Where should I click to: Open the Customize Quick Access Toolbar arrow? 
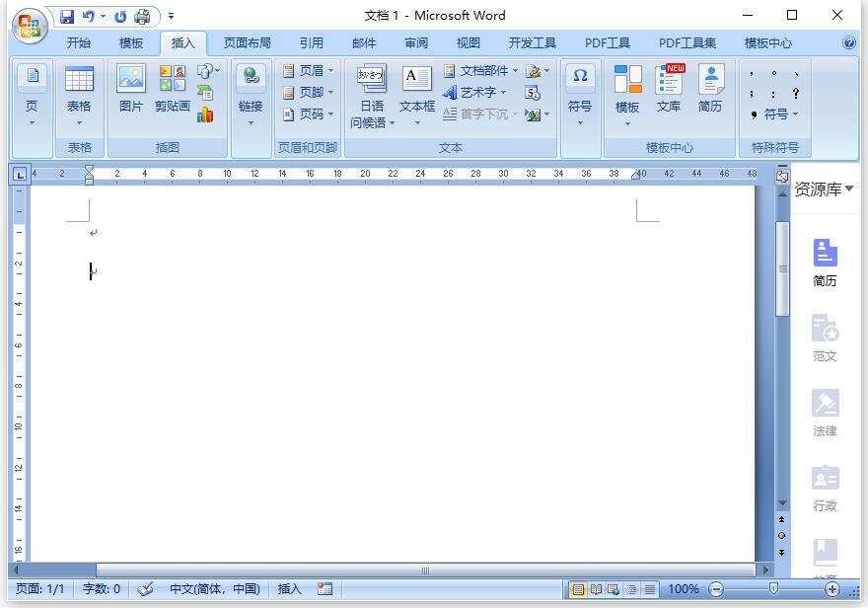click(171, 17)
